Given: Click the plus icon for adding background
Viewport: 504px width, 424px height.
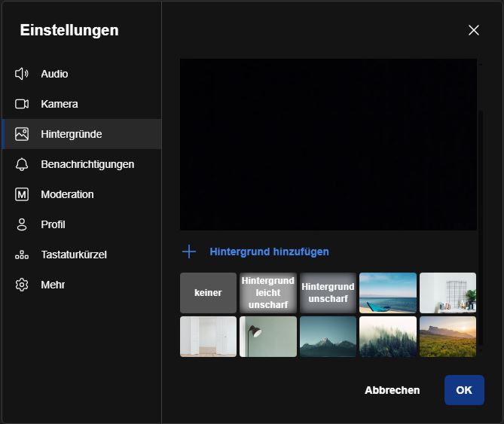Looking at the screenshot, I should pos(189,252).
